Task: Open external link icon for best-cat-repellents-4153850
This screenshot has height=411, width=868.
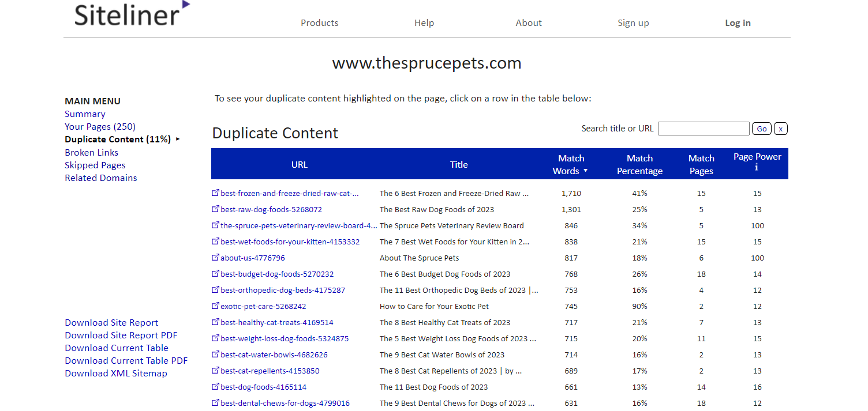Action: pyautogui.click(x=216, y=371)
